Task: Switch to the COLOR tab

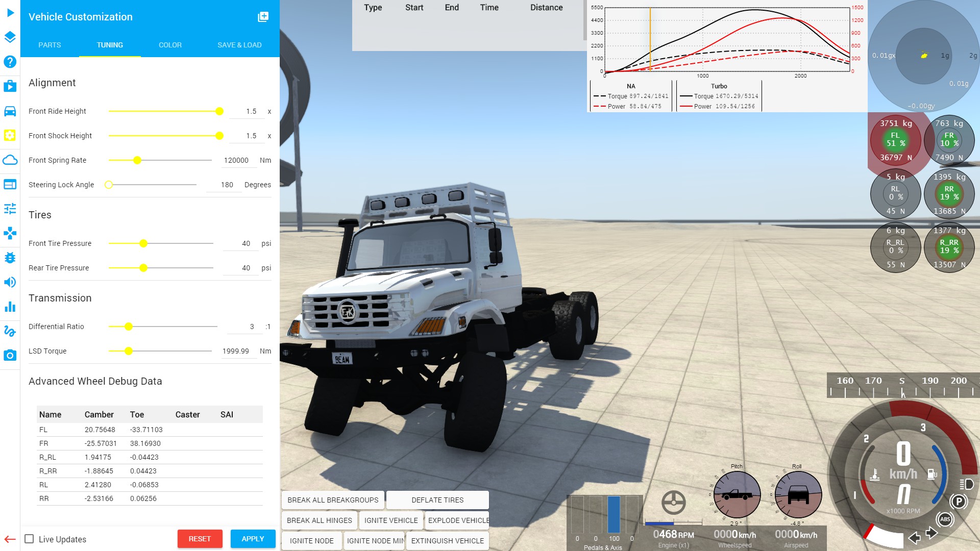Action: (x=170, y=45)
